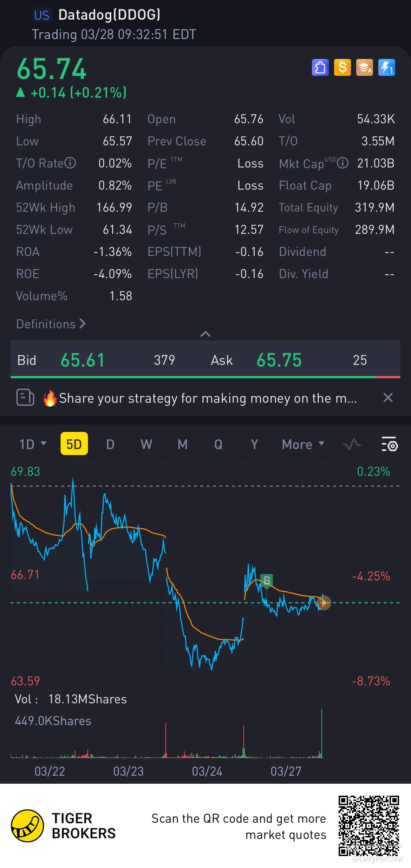This screenshot has width=411, height=868.
Task: Tap the blue puzzle-piece badge icon
Action: (x=320, y=67)
